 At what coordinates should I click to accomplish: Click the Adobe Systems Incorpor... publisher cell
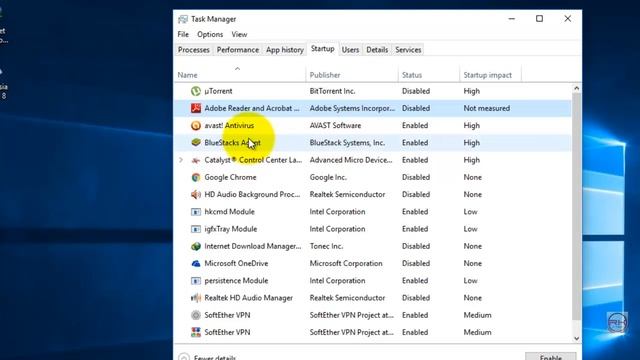pos(352,108)
